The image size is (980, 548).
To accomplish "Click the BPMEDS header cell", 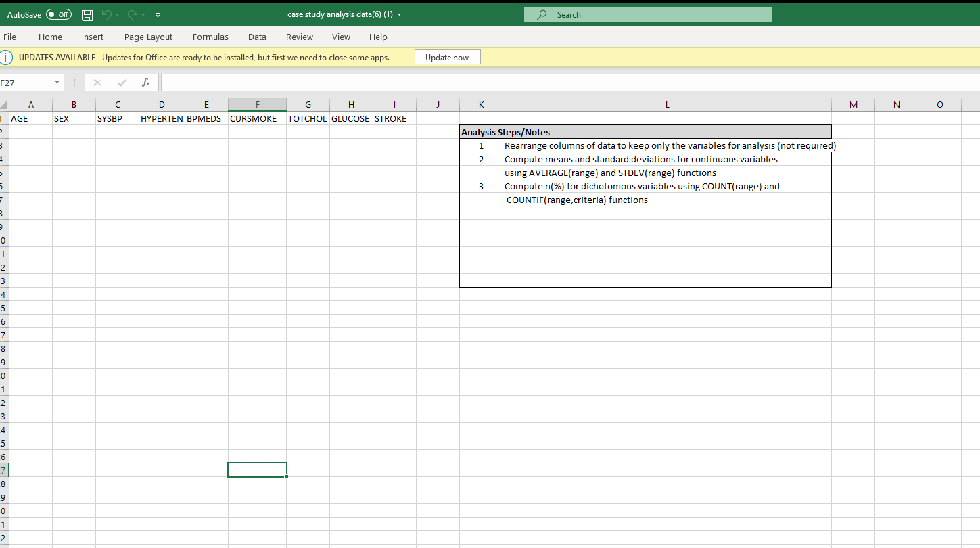I will pyautogui.click(x=206, y=118).
